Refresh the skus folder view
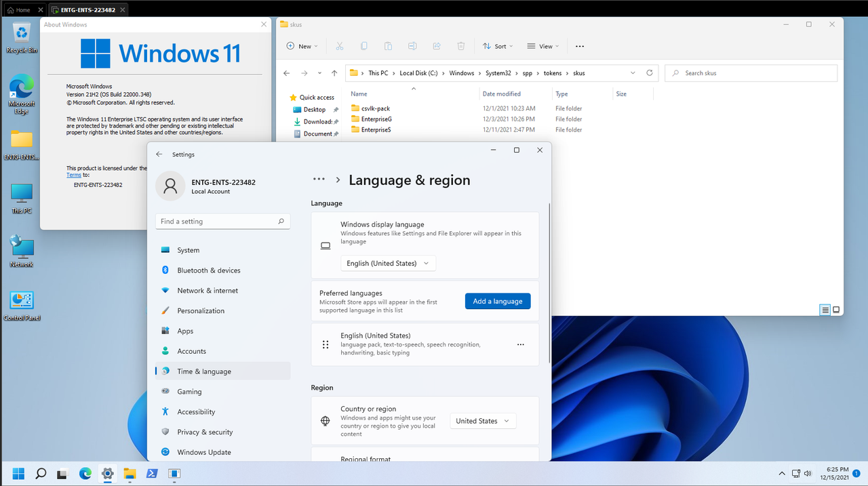Image resolution: width=868 pixels, height=486 pixels. point(650,73)
